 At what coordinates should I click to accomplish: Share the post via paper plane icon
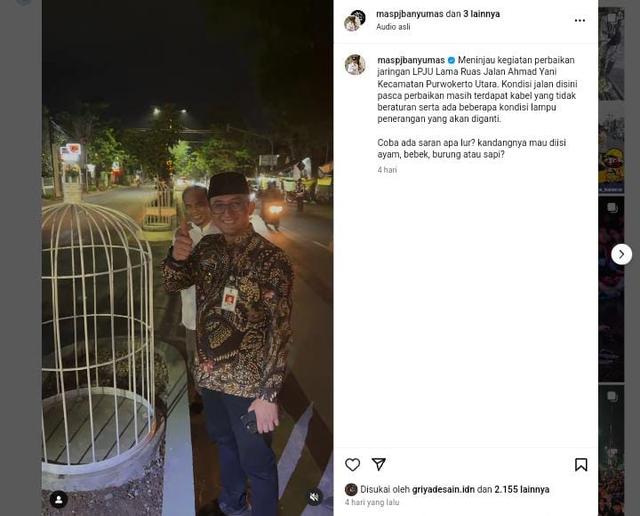point(379,464)
